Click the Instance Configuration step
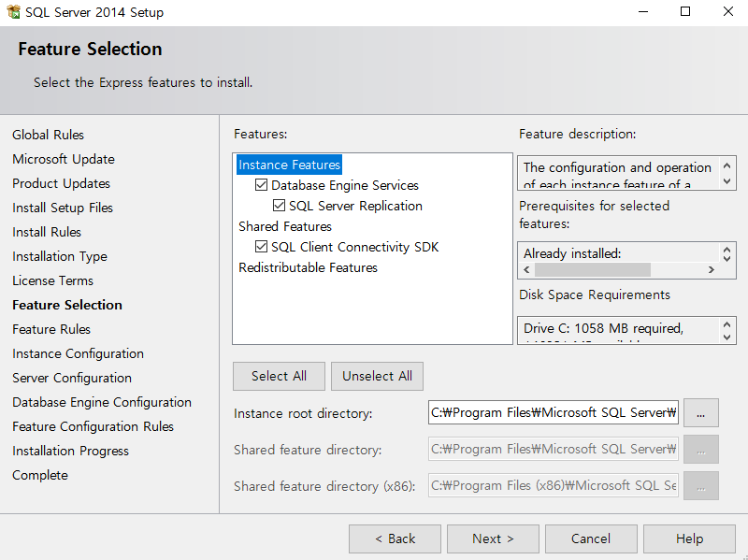The image size is (748, 560). (79, 353)
